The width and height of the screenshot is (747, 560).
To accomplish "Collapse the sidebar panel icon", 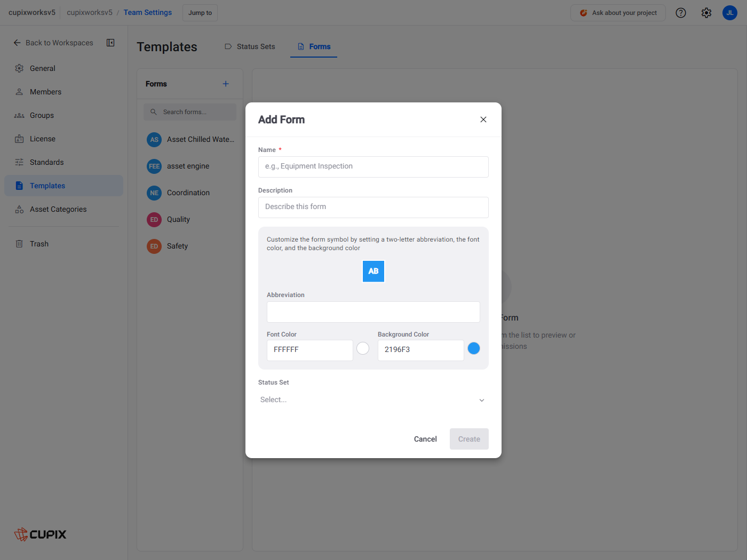I will [110, 43].
